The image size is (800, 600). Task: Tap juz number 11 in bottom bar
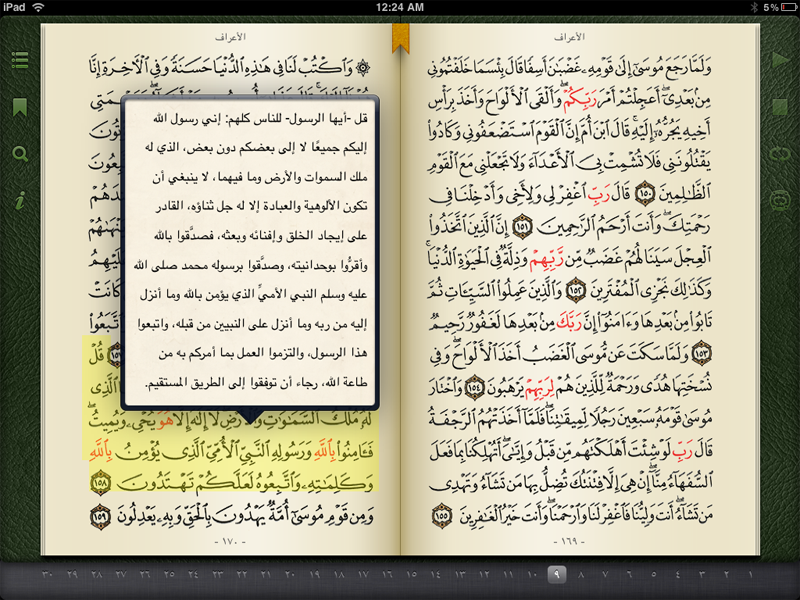click(x=508, y=574)
